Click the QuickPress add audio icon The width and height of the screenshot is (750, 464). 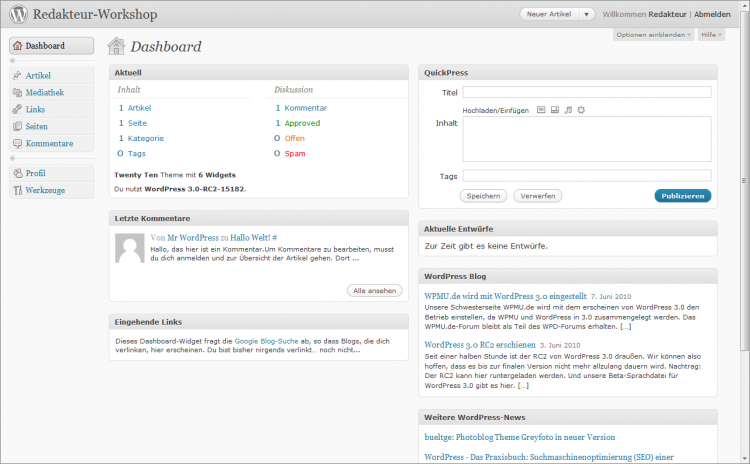pos(568,110)
